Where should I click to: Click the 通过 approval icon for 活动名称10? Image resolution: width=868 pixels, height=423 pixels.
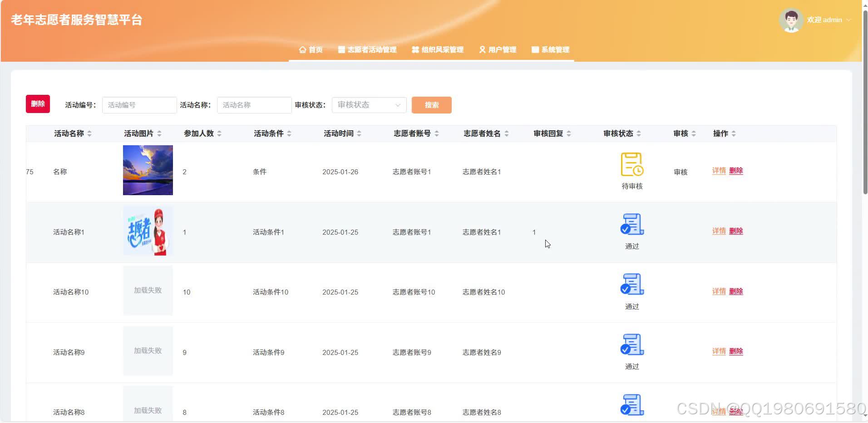pyautogui.click(x=631, y=284)
